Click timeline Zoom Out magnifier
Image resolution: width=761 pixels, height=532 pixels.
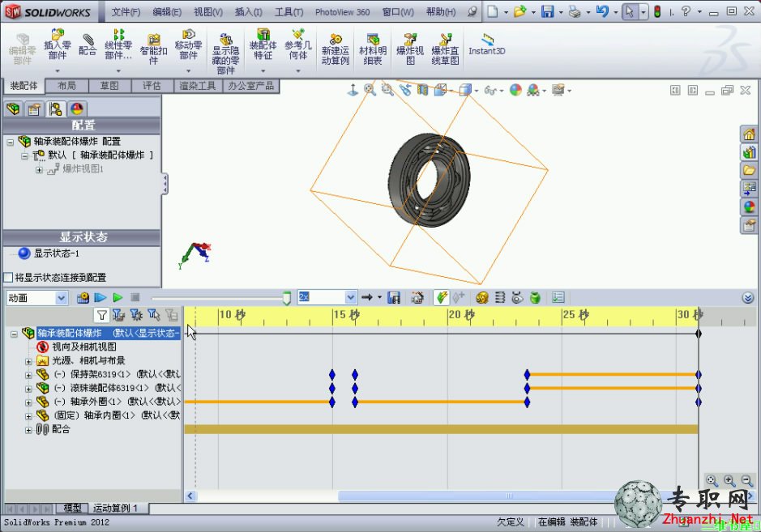[x=747, y=481]
